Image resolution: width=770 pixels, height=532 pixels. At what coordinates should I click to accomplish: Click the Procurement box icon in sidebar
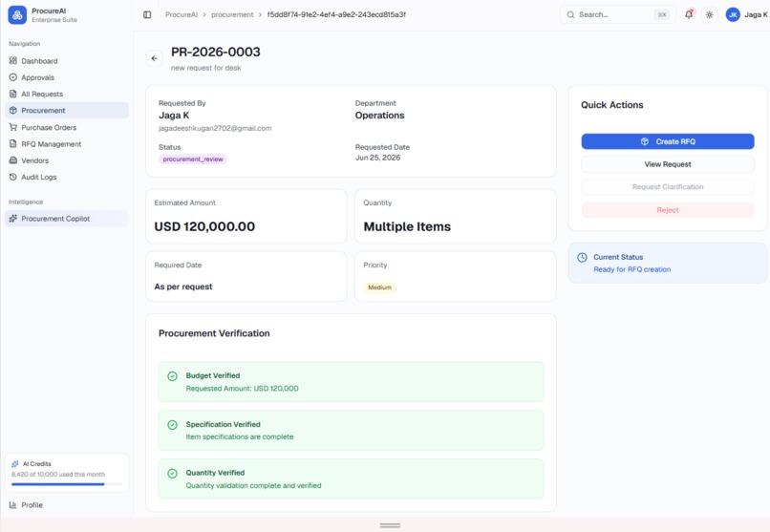(x=13, y=111)
